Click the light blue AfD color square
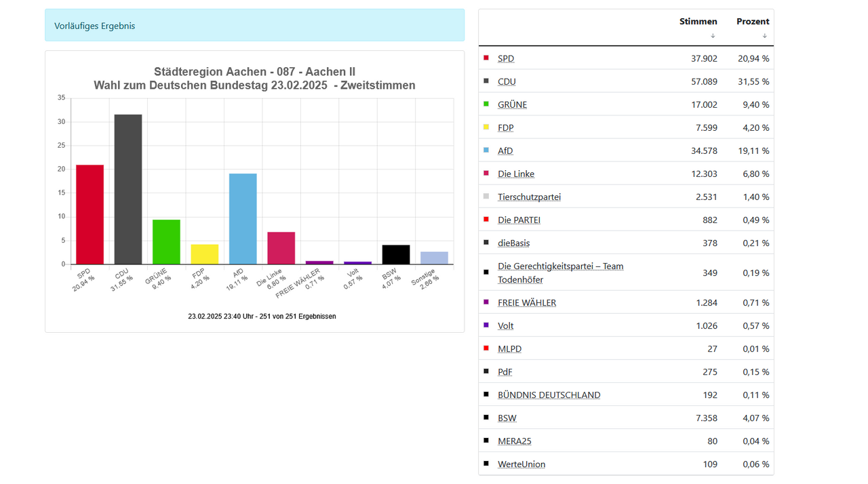The image size is (868, 484). (486, 150)
